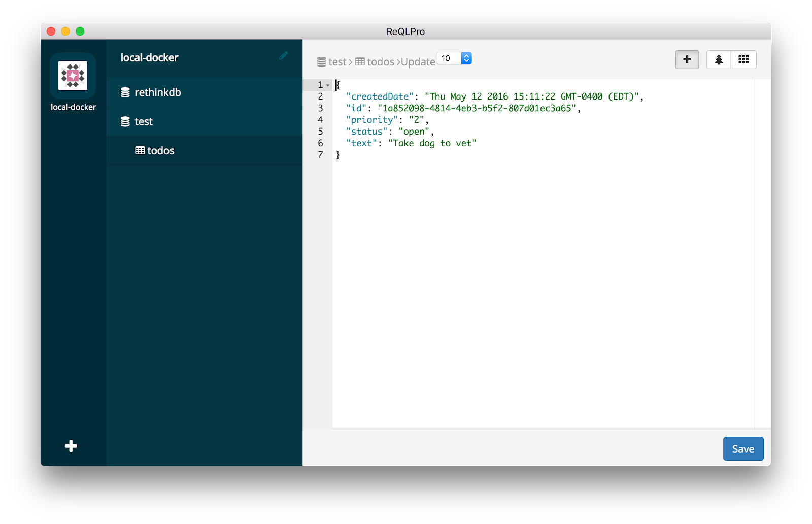Click the table icon in breadcrumb
This screenshot has height=524, width=812.
point(360,62)
